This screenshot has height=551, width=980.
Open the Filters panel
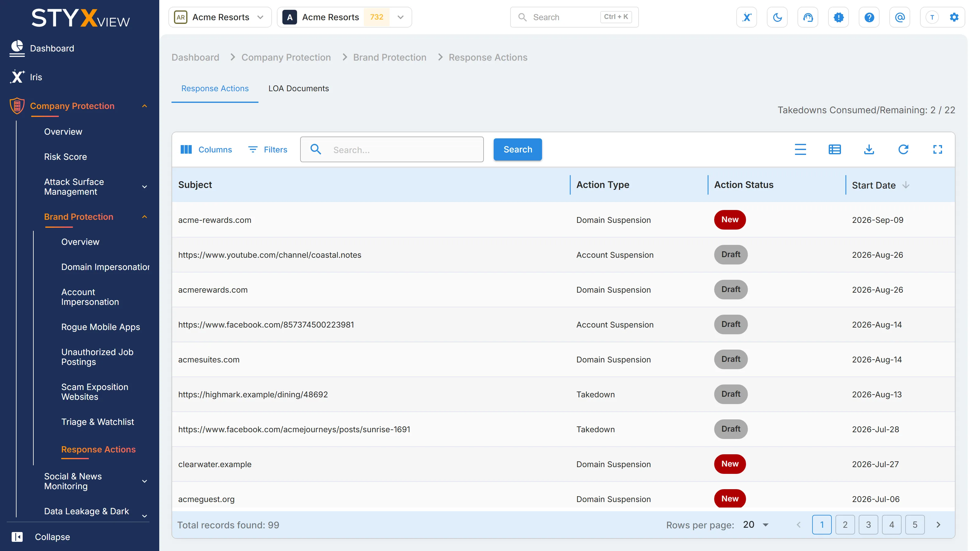click(x=267, y=149)
